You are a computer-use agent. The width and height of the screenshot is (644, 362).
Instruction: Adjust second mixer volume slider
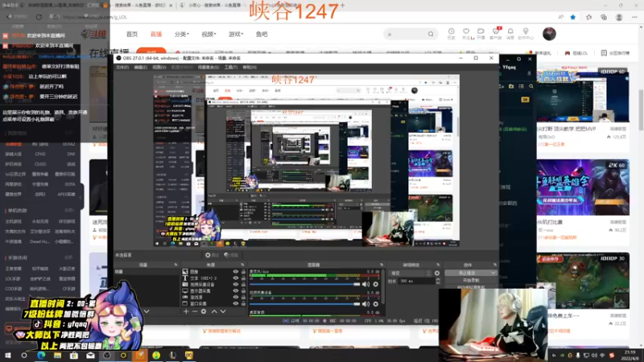304,304
